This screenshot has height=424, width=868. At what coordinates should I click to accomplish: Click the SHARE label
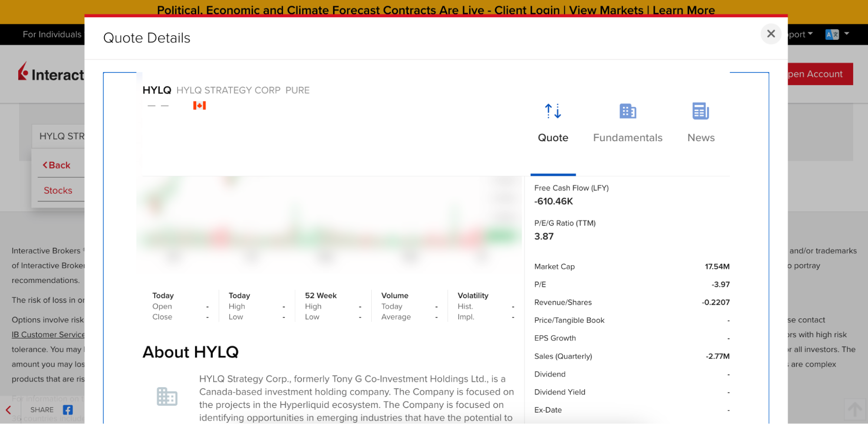42,410
